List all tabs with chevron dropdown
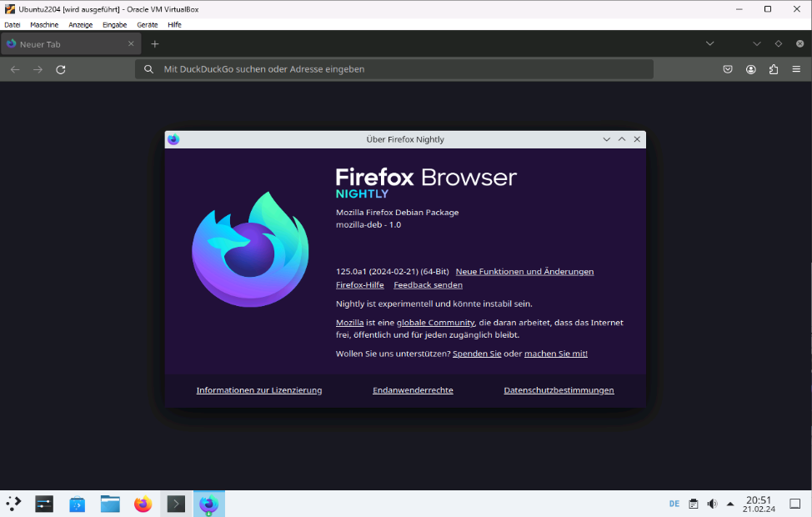The image size is (812, 517). [710, 44]
